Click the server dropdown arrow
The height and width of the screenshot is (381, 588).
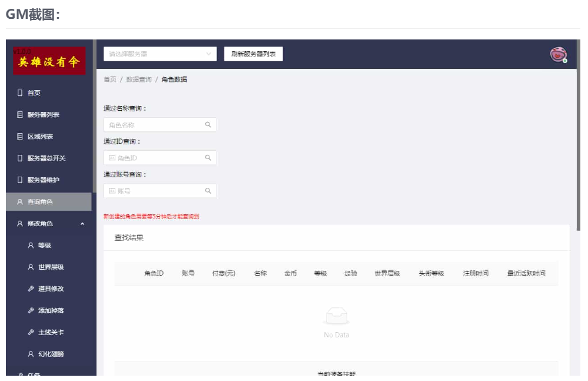coord(209,54)
